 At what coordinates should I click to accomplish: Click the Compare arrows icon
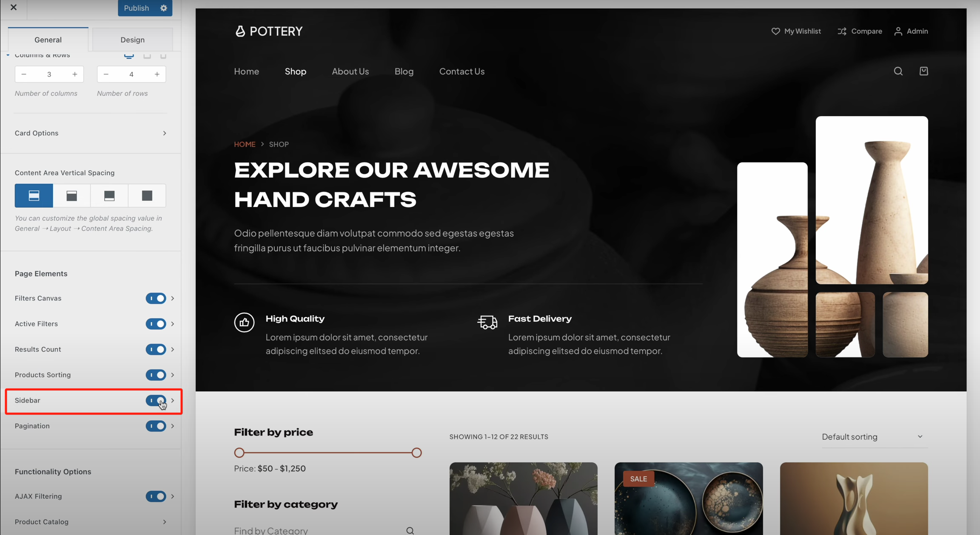pyautogui.click(x=842, y=31)
